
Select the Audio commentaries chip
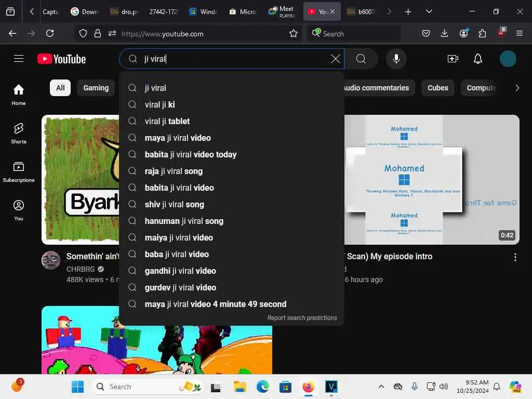(379, 88)
